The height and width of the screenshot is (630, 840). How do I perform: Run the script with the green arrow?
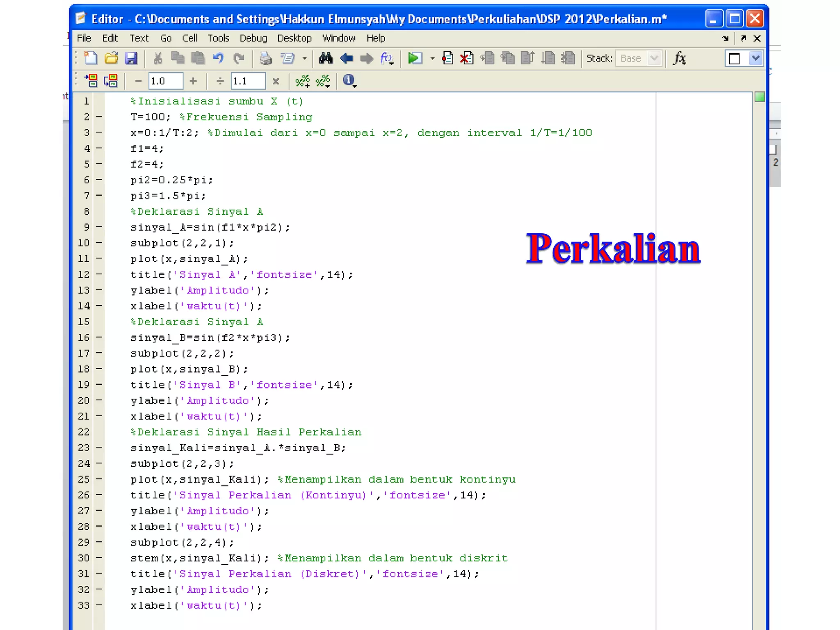[x=415, y=58]
